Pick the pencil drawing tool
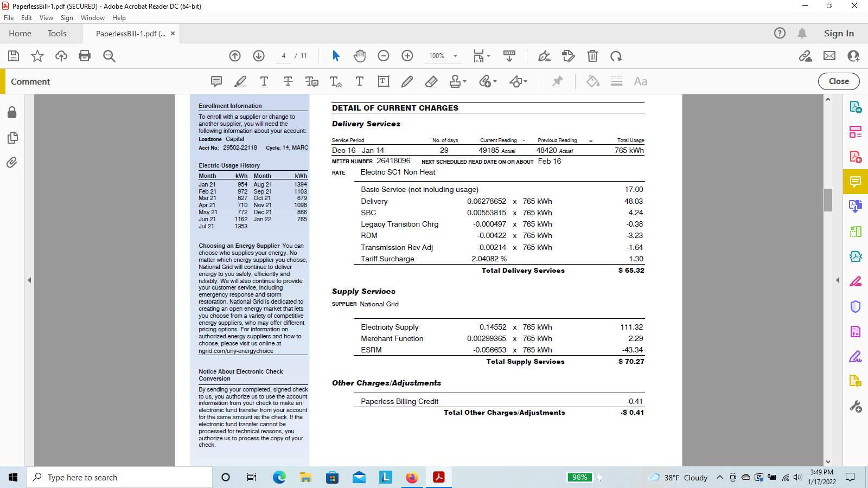The width and height of the screenshot is (868, 488). click(407, 81)
